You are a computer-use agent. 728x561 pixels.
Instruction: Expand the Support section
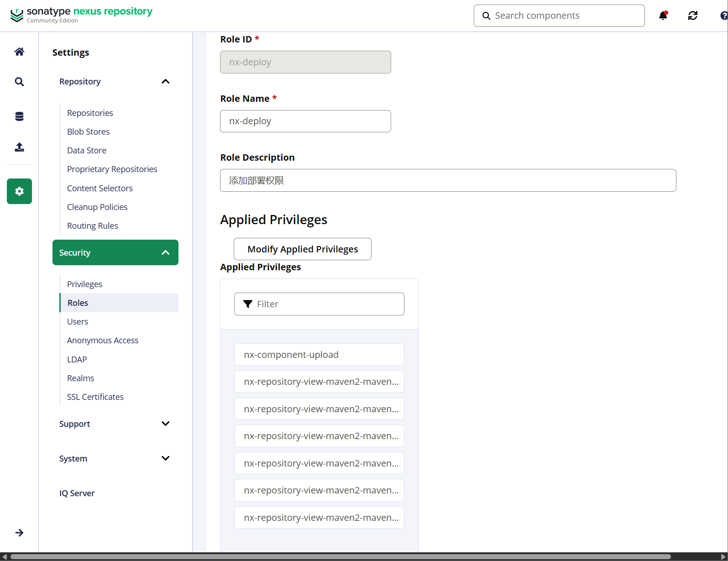[165, 424]
